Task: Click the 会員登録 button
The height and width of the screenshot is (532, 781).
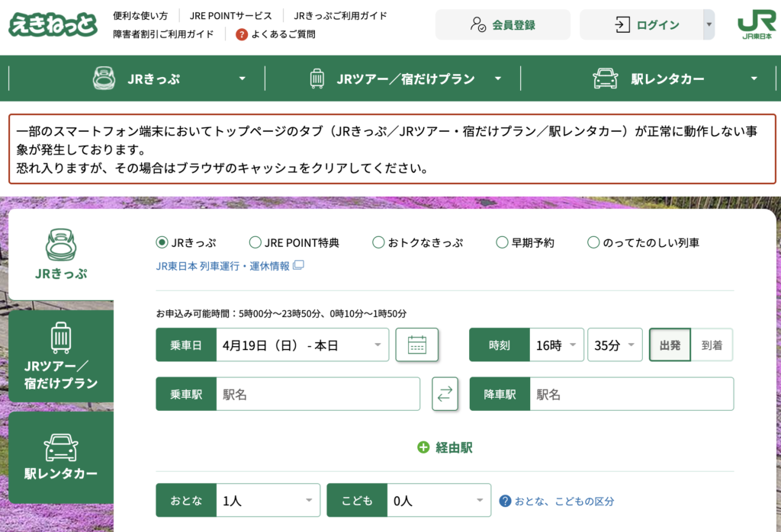Action: pyautogui.click(x=503, y=24)
